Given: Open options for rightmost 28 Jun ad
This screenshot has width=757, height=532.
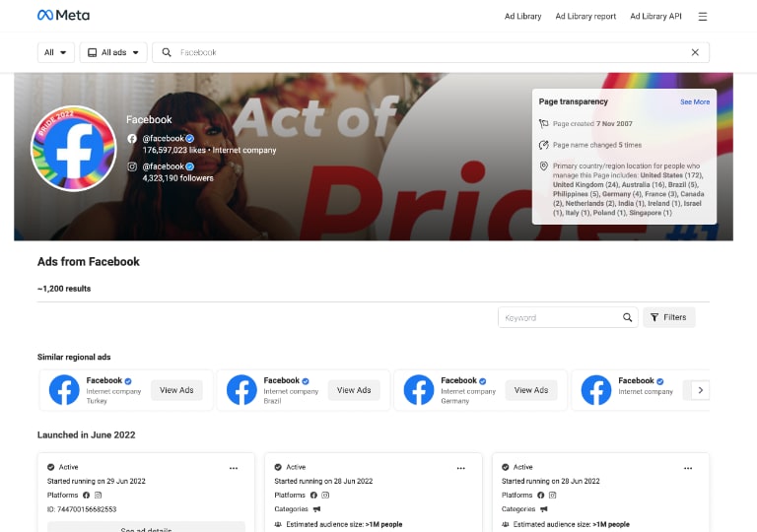Looking at the screenshot, I should [688, 468].
